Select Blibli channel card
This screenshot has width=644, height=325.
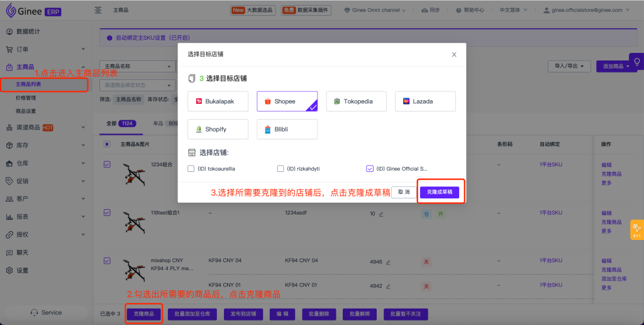point(287,129)
